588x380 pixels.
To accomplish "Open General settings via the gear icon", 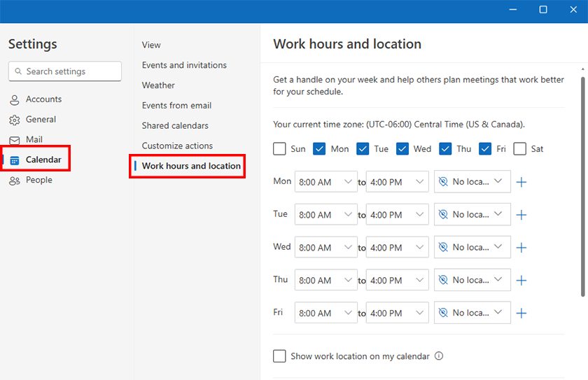I will (x=15, y=120).
